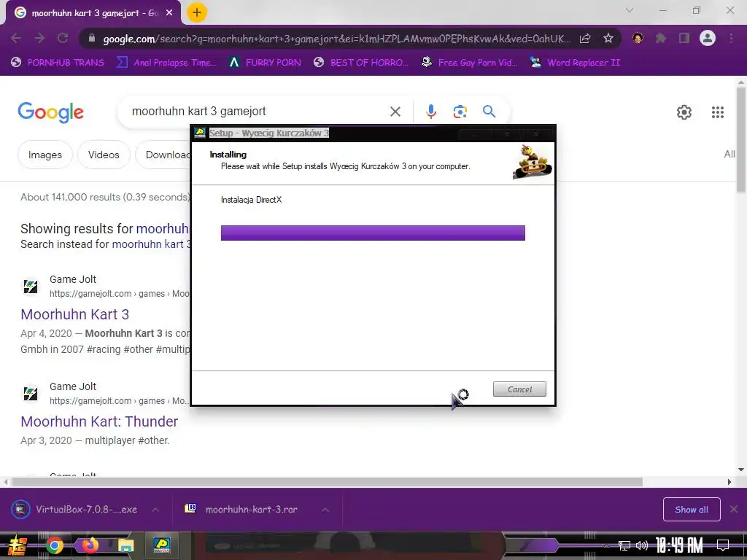Screen dimensions: 747x560
Task: Click the Chrome forward arrow
Action: coord(39,38)
